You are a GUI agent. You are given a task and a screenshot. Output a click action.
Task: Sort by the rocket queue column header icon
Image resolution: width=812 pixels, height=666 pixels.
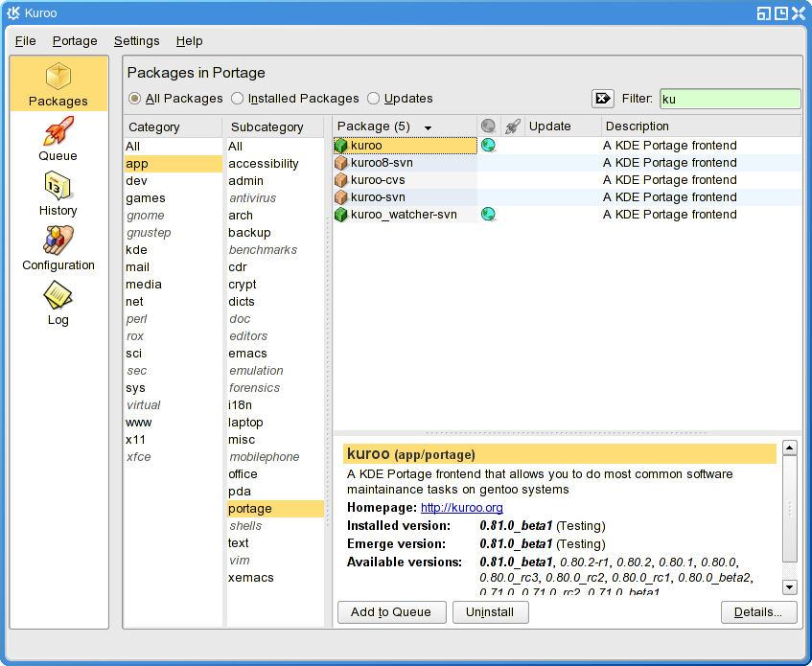coord(512,126)
